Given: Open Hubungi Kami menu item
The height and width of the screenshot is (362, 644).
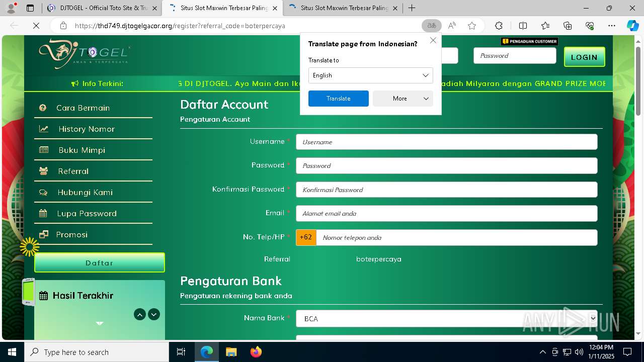Looking at the screenshot, I should (x=85, y=192).
